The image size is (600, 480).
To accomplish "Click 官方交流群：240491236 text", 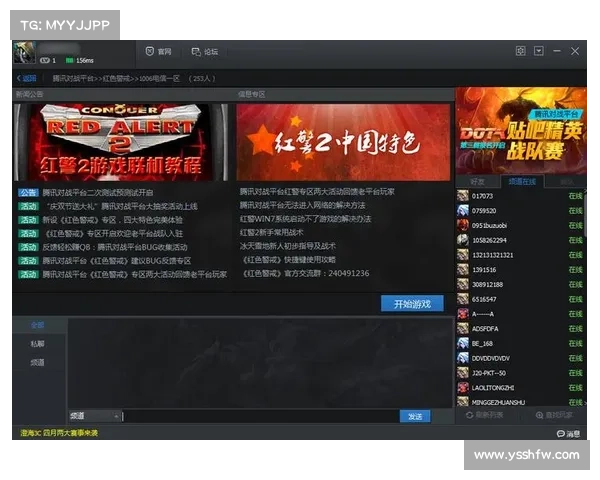I will coord(306,273).
